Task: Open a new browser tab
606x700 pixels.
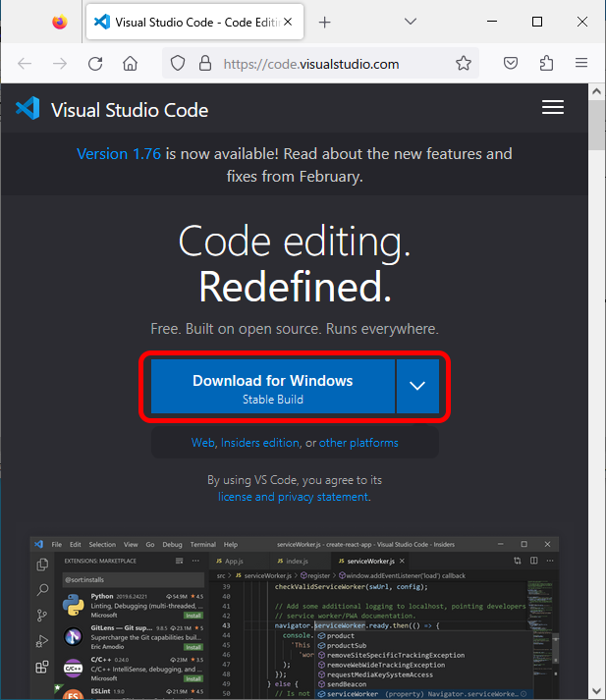Action: [325, 22]
